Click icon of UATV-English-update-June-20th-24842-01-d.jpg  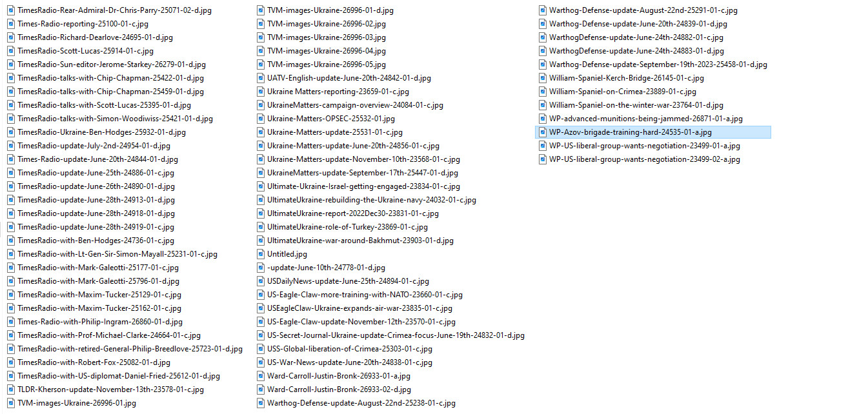tap(261, 78)
